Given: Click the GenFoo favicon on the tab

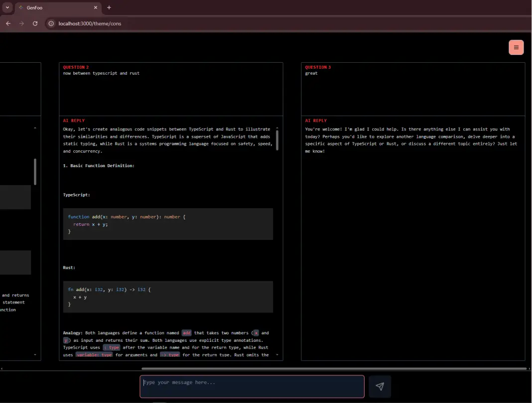Looking at the screenshot, I should point(20,7).
